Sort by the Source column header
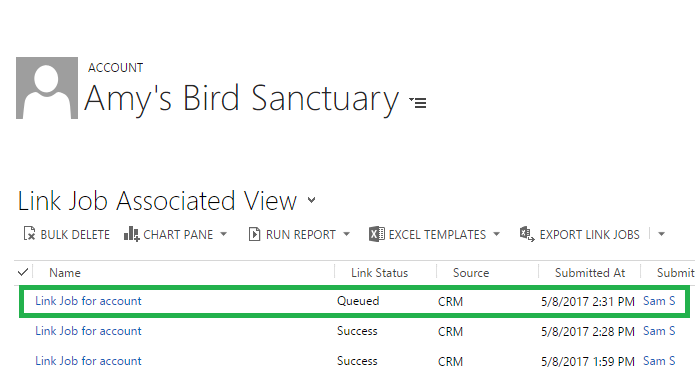 click(x=471, y=273)
